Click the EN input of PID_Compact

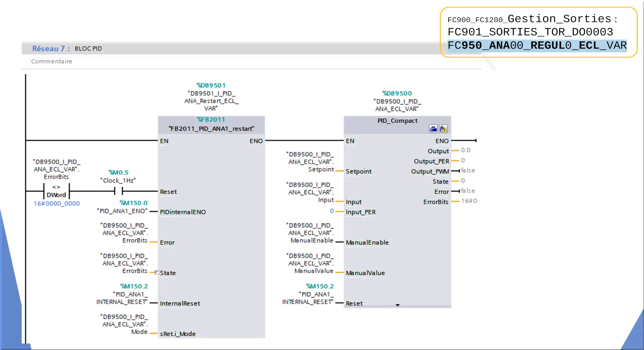point(350,141)
